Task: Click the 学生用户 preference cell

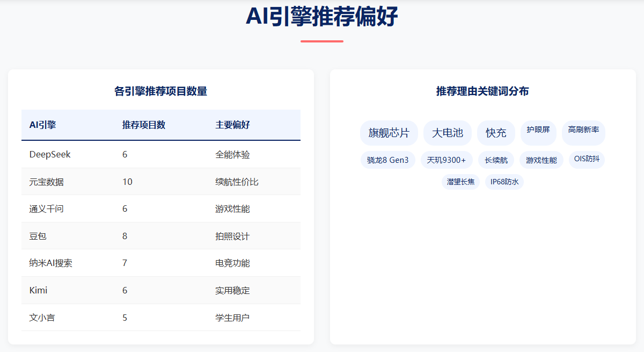Action: point(254,318)
